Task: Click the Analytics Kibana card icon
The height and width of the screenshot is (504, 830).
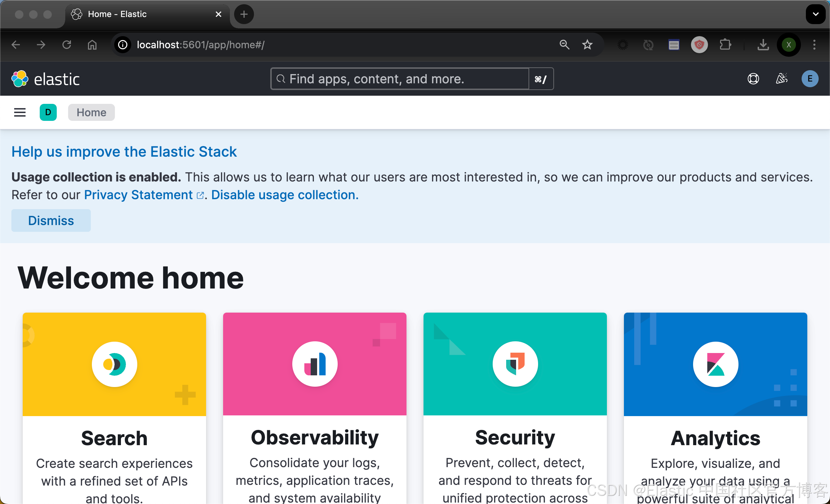Action: pos(715,364)
